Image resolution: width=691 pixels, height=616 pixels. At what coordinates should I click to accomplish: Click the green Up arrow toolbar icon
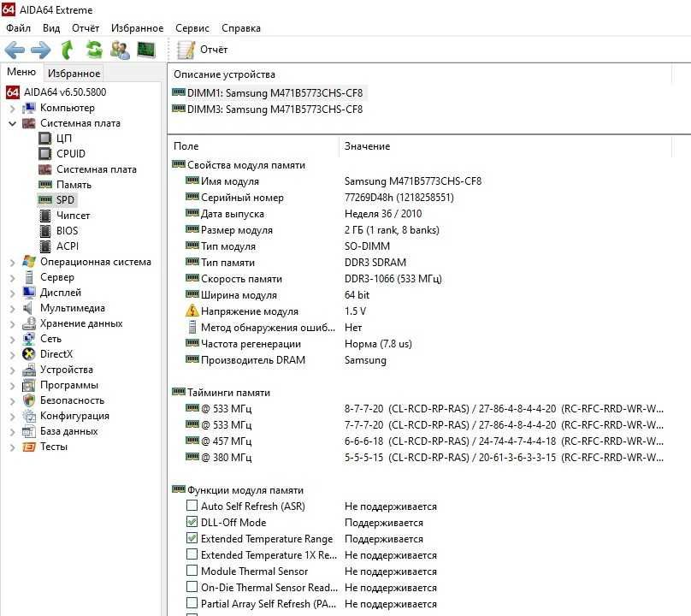click(x=67, y=50)
